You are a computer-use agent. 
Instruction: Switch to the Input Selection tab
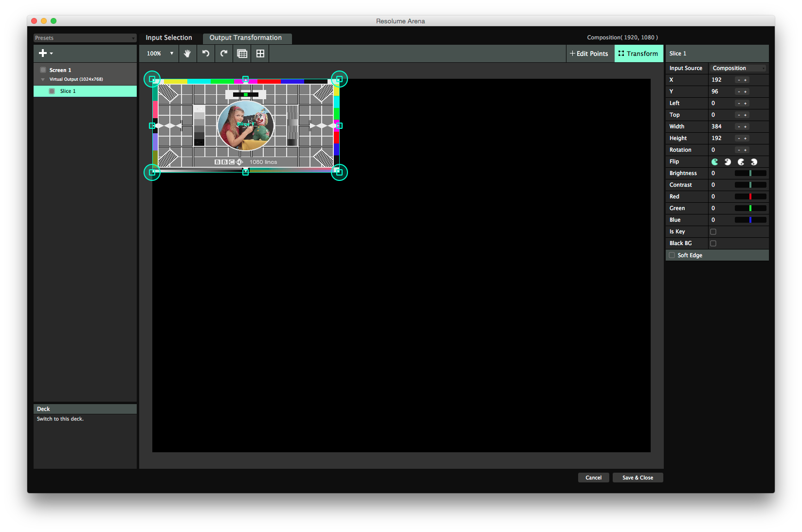pos(169,38)
